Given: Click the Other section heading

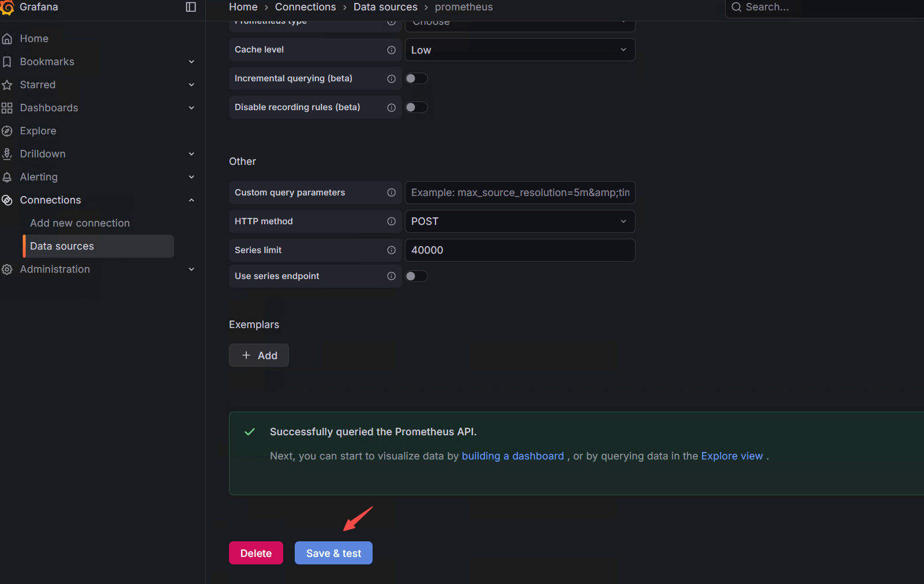Looking at the screenshot, I should (242, 161).
